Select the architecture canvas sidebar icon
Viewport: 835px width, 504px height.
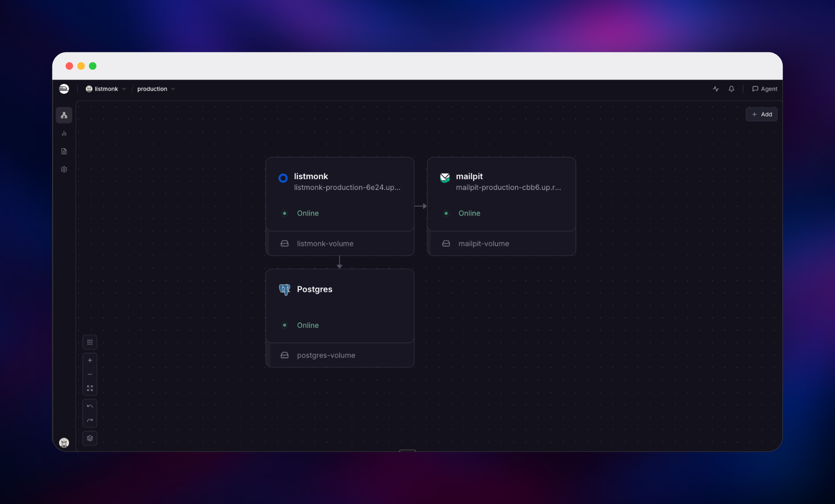64,115
